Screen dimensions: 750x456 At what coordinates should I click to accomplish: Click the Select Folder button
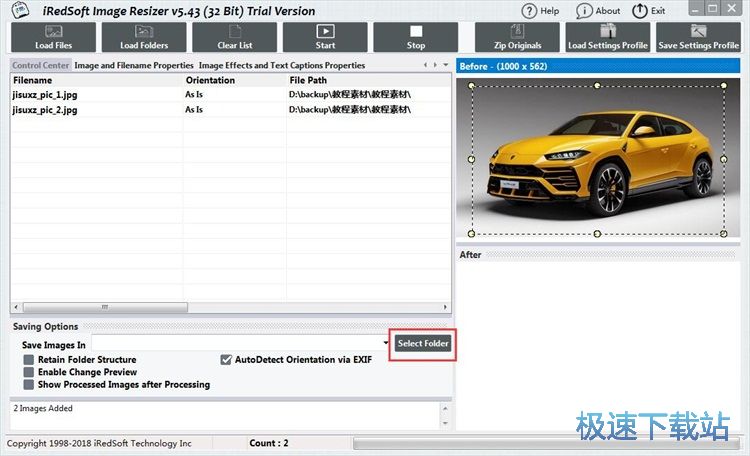[423, 344]
